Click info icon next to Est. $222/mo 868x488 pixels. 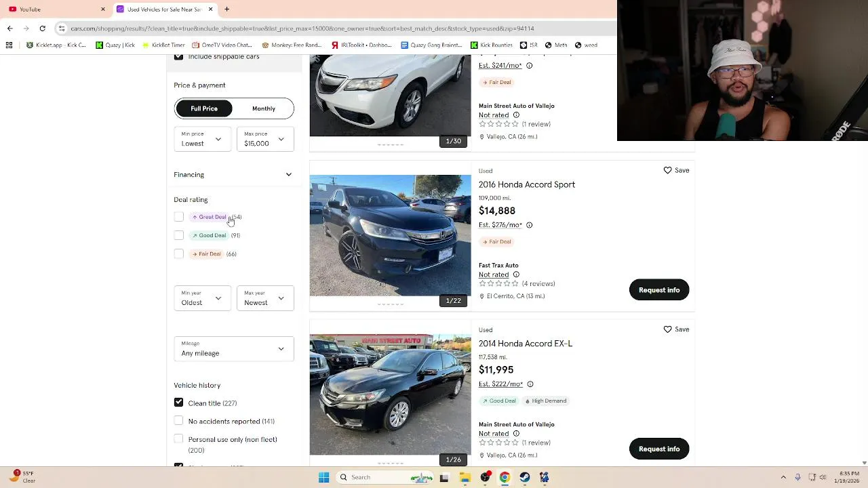tap(530, 384)
